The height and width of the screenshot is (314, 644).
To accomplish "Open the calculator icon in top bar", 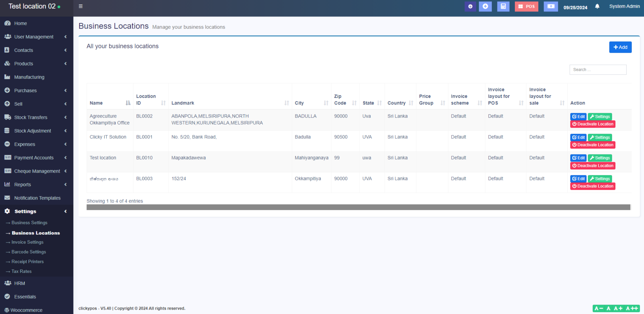I will 503,6.
